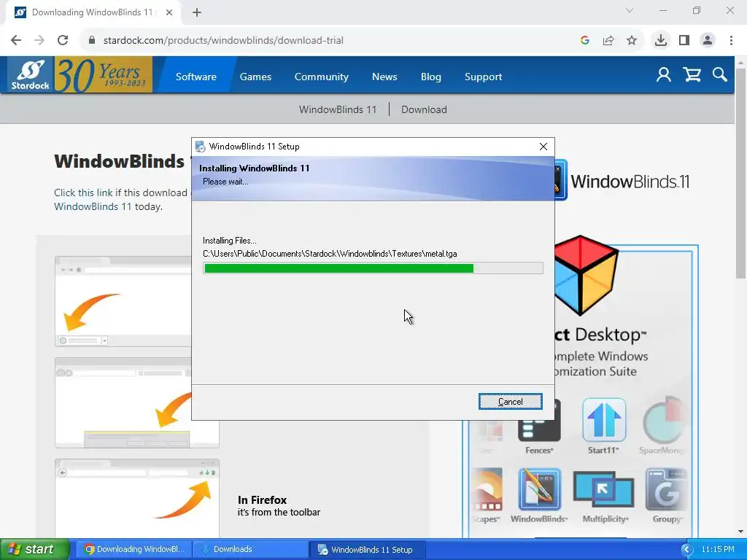Click the Object Desktop cube logo

pos(586,275)
